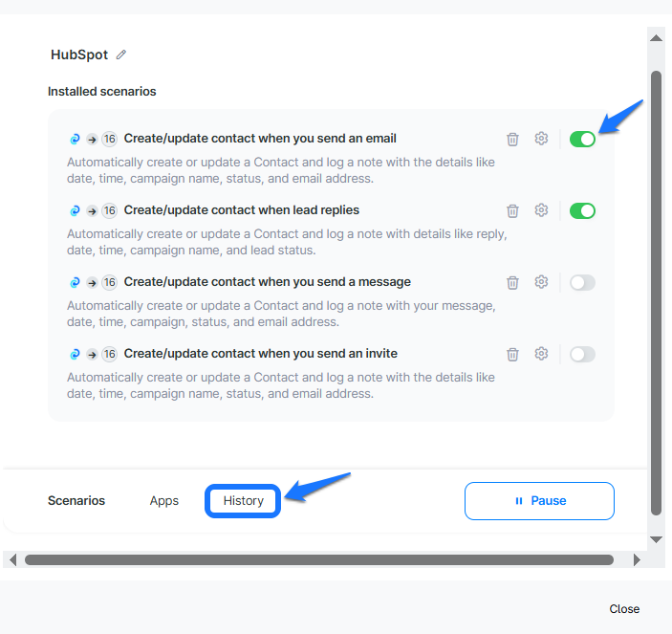The image size is (672, 634).
Task: Open the Apps tab
Action: tap(164, 501)
